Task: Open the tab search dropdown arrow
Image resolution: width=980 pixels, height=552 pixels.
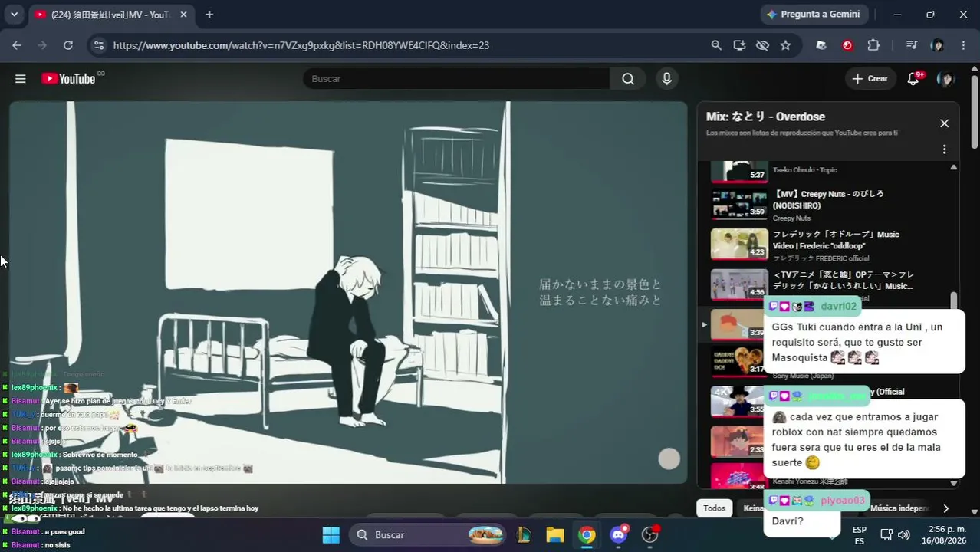Action: (x=14, y=14)
